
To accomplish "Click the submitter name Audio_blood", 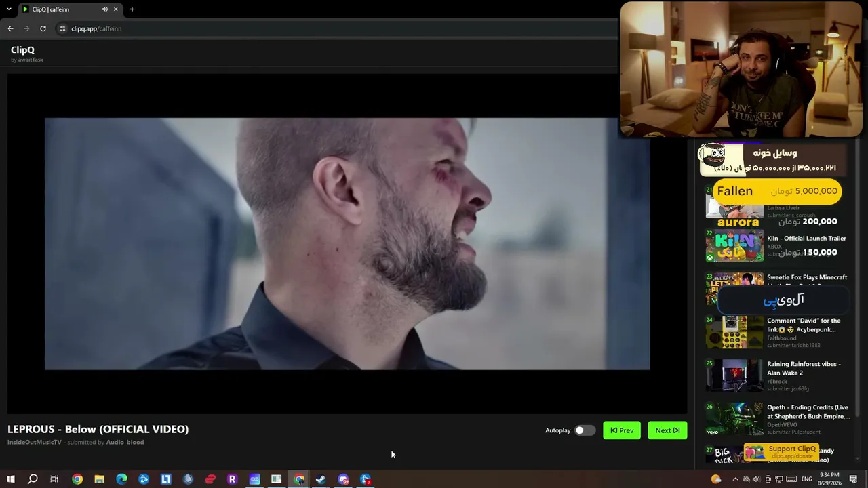I will (125, 443).
